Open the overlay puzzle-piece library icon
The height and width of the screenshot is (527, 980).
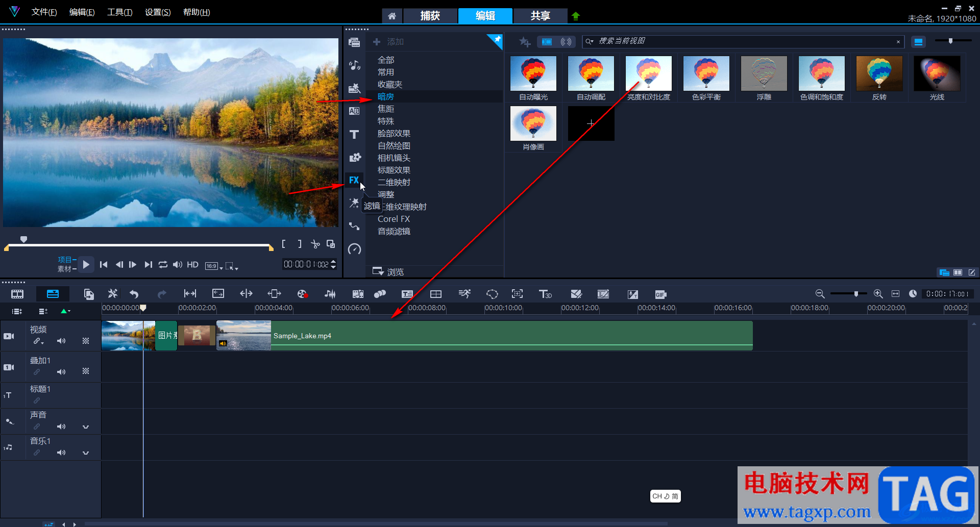pyautogui.click(x=355, y=157)
